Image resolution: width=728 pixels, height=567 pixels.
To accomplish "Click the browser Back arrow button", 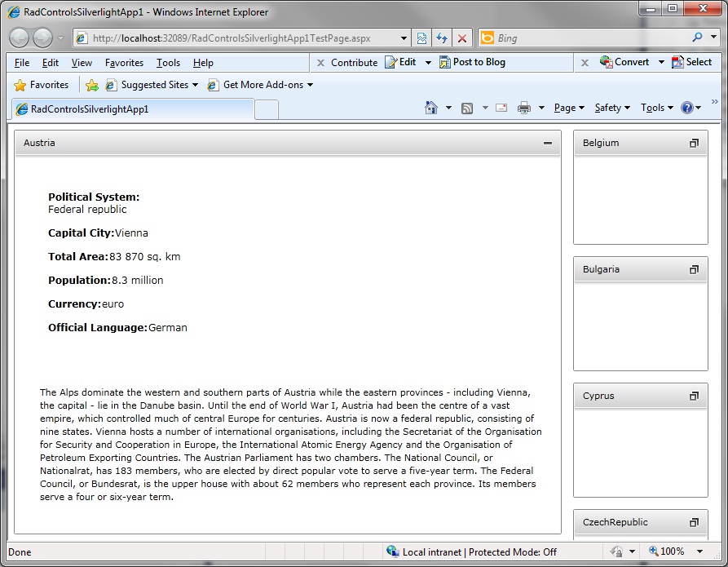I will tap(20, 38).
